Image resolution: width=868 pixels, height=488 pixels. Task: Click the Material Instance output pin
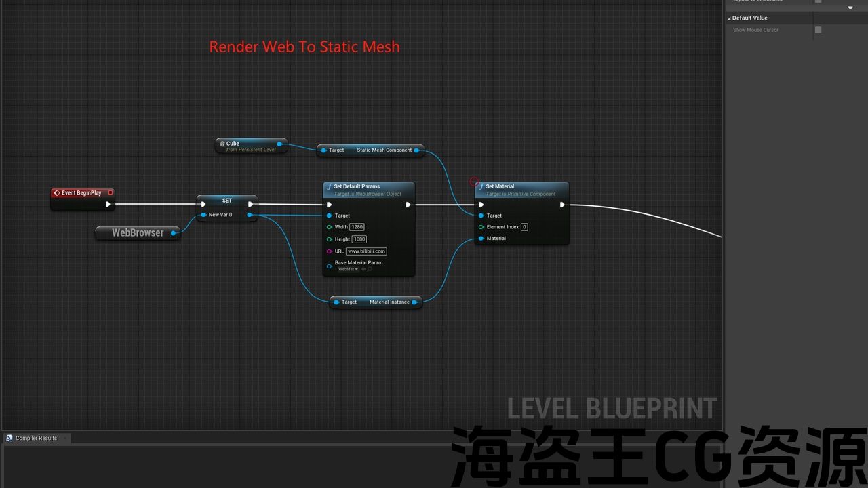tap(416, 302)
